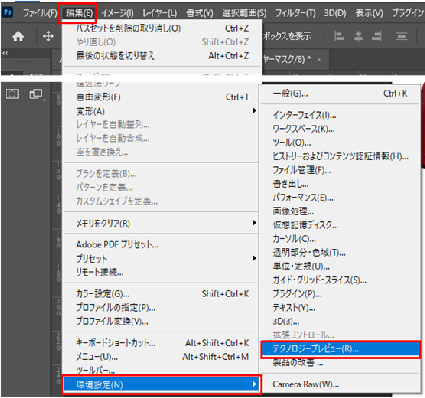Viewport: 425px width, 398px height.
Task: Select the Artboard tool icon
Action: [36, 94]
